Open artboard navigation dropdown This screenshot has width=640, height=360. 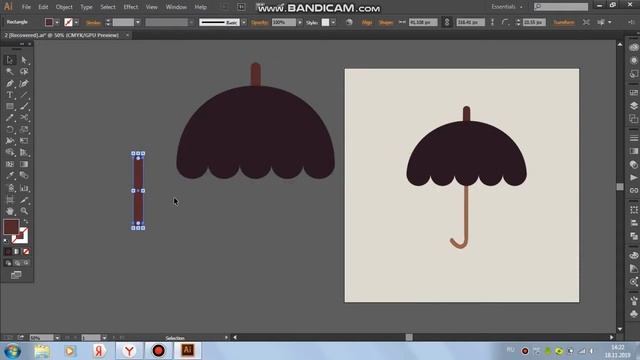[104, 338]
